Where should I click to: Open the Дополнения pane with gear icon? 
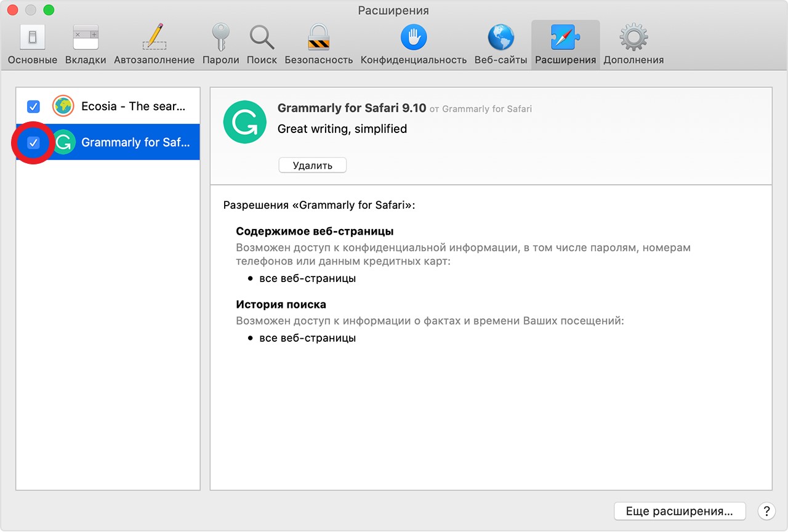[633, 44]
